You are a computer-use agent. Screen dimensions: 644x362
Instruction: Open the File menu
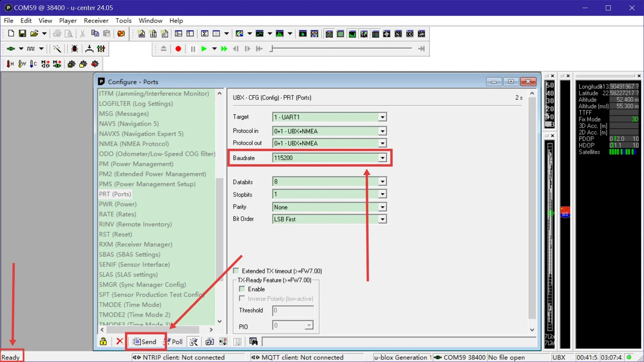(8, 21)
